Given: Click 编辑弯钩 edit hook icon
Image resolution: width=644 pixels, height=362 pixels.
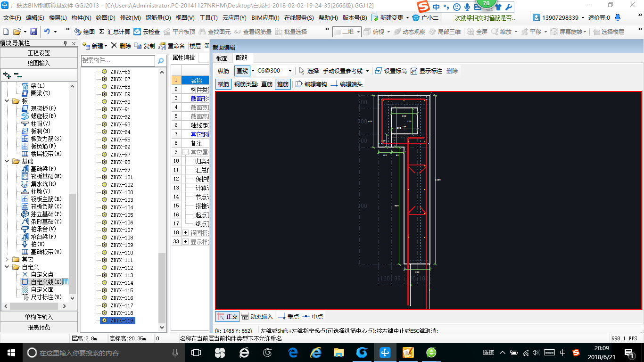Looking at the screenshot, I should (311, 84).
